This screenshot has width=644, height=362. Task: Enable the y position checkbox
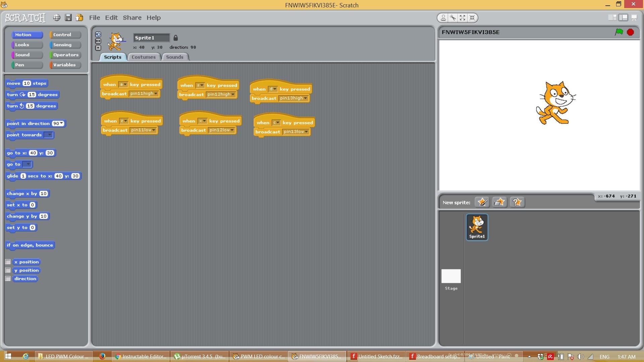pos(8,270)
